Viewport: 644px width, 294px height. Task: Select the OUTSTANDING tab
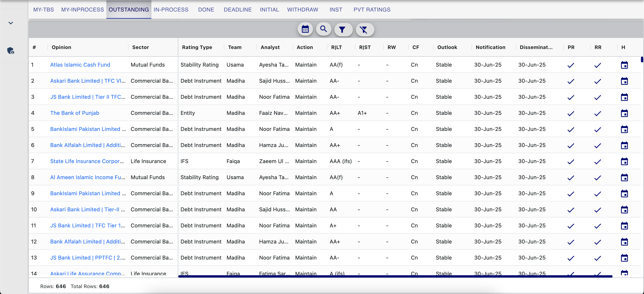(129, 10)
